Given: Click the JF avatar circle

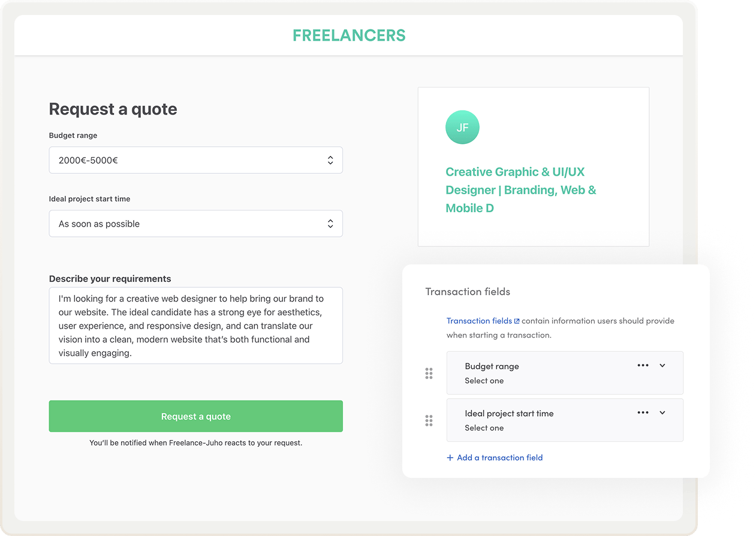Looking at the screenshot, I should [x=462, y=127].
